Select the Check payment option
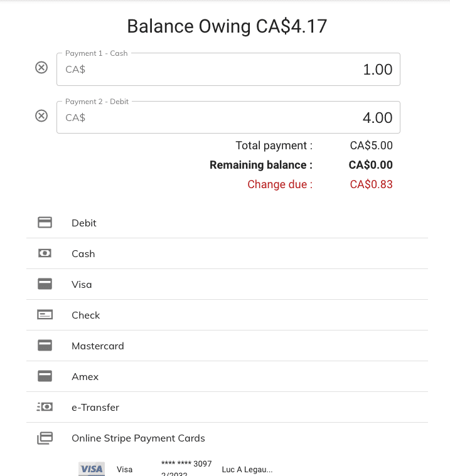Viewport: 450px width, 476px height. pyautogui.click(x=86, y=315)
